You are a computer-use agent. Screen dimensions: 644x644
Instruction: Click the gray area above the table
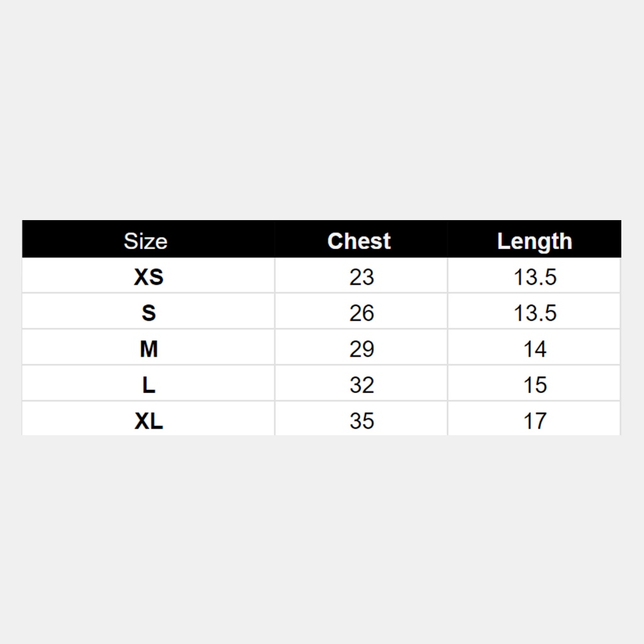click(322, 110)
